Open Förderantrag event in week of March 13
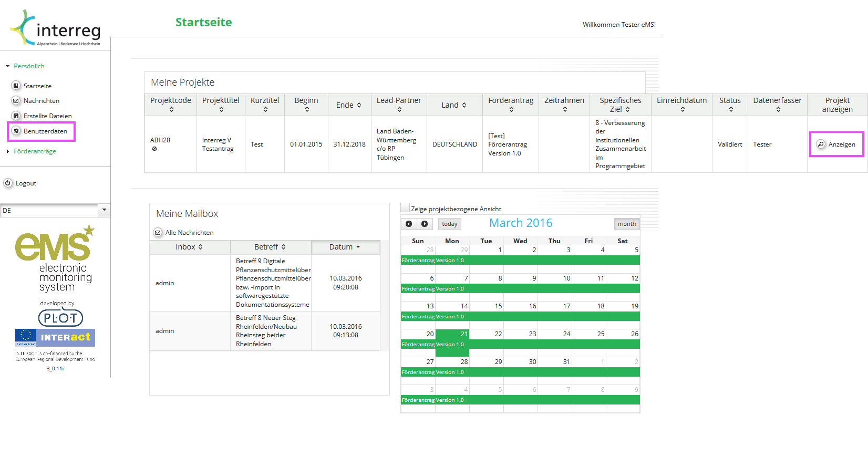Screen dimensions: 868x467 pyautogui.click(x=520, y=317)
